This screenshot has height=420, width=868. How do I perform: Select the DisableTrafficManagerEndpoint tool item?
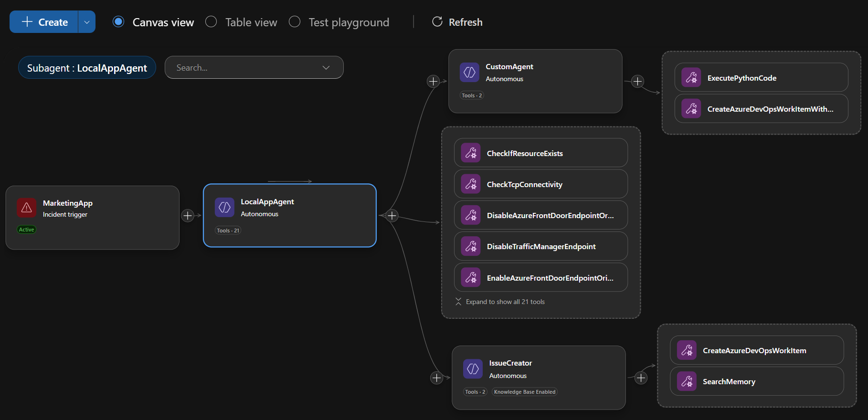click(x=540, y=246)
